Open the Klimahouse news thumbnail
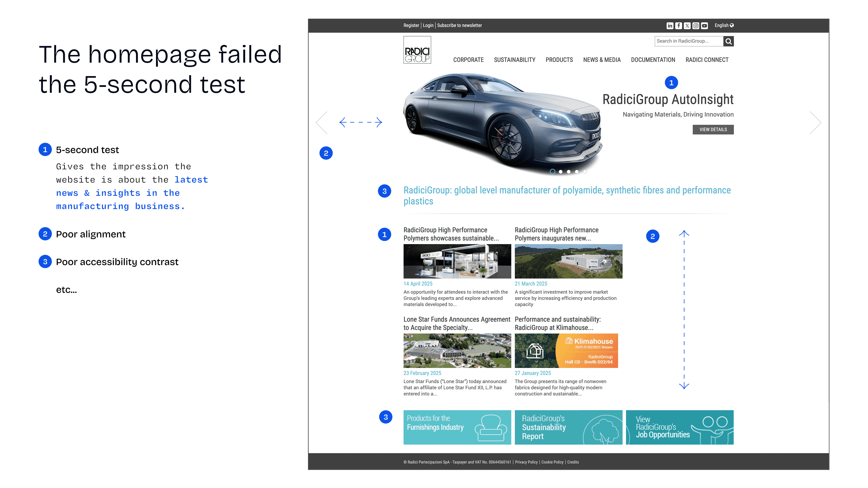 coord(566,351)
